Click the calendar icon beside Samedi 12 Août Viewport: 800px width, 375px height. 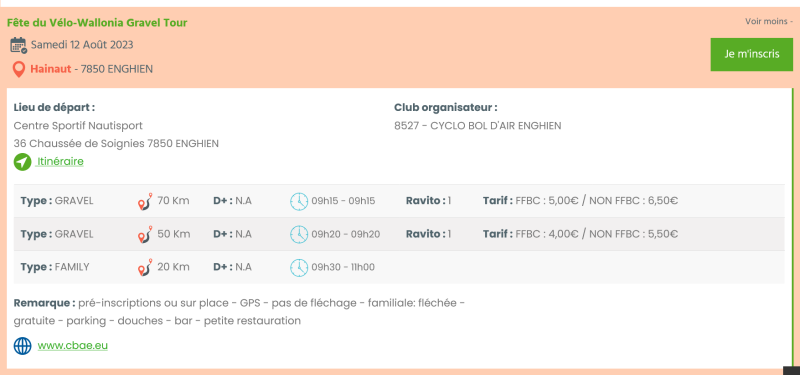pos(18,45)
